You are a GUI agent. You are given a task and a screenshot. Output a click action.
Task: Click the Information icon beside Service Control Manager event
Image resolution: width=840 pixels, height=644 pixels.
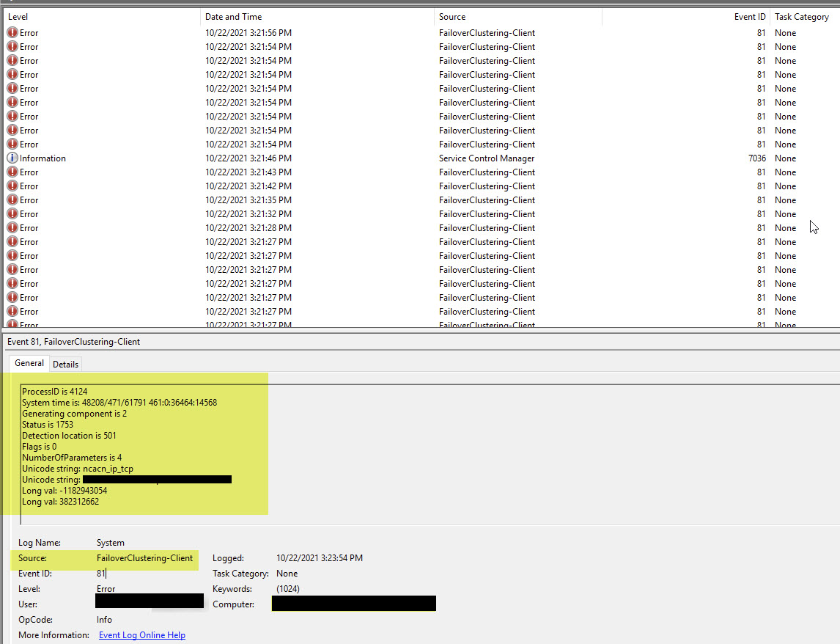tap(11, 158)
